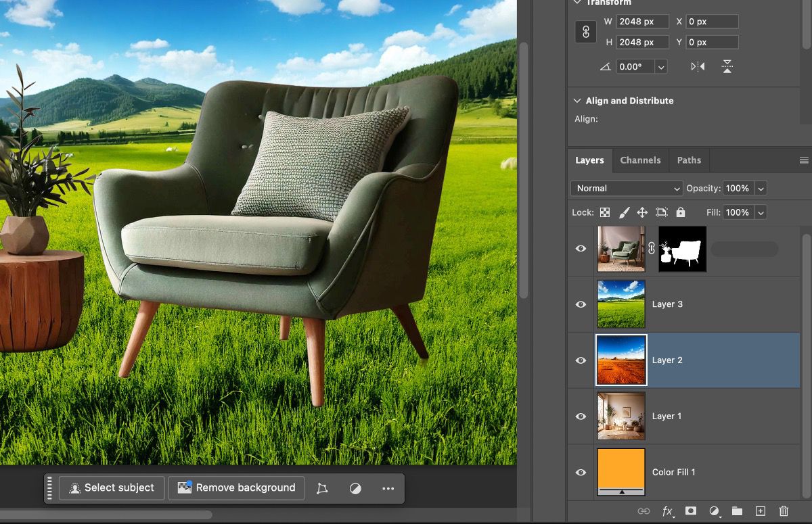Switch to the Channels tab
812x524 pixels.
(640, 160)
